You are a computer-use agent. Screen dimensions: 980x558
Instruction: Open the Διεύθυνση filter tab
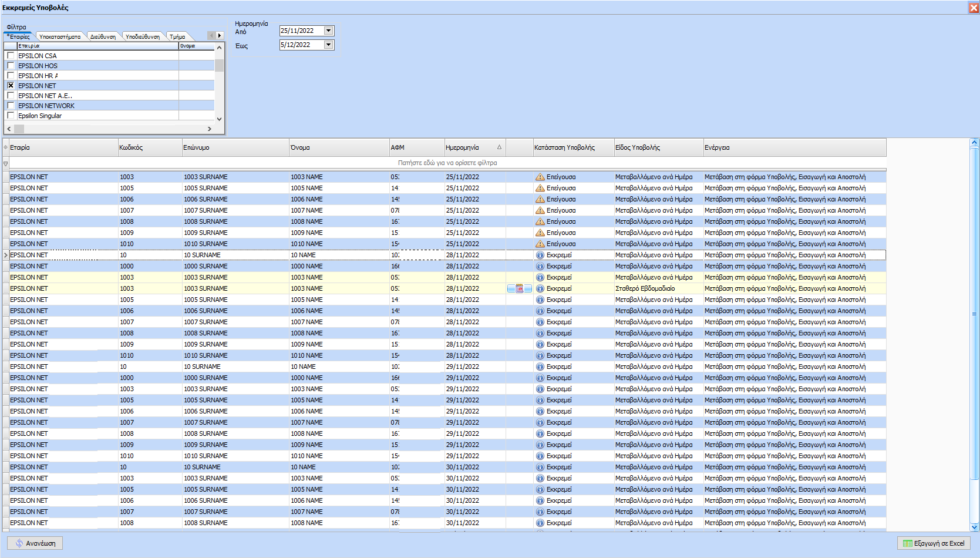click(x=104, y=36)
